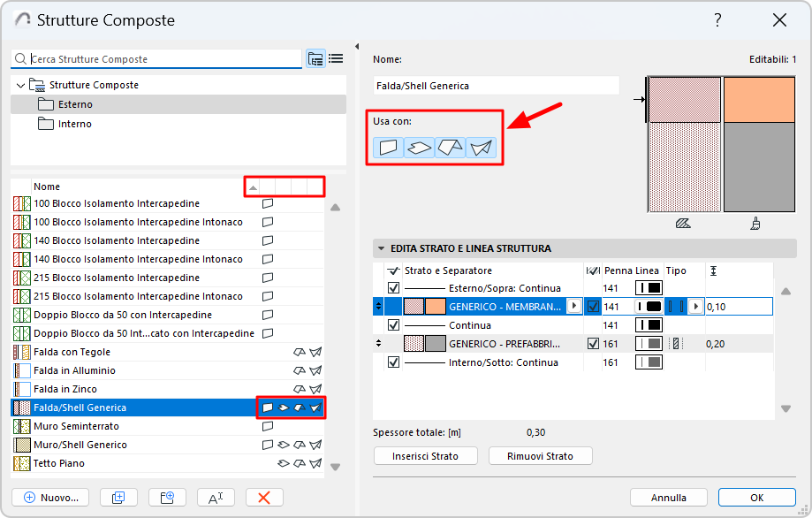Toggle the Esterno/Sopra: Continua line checkbox
This screenshot has height=518, width=812.
(x=393, y=288)
